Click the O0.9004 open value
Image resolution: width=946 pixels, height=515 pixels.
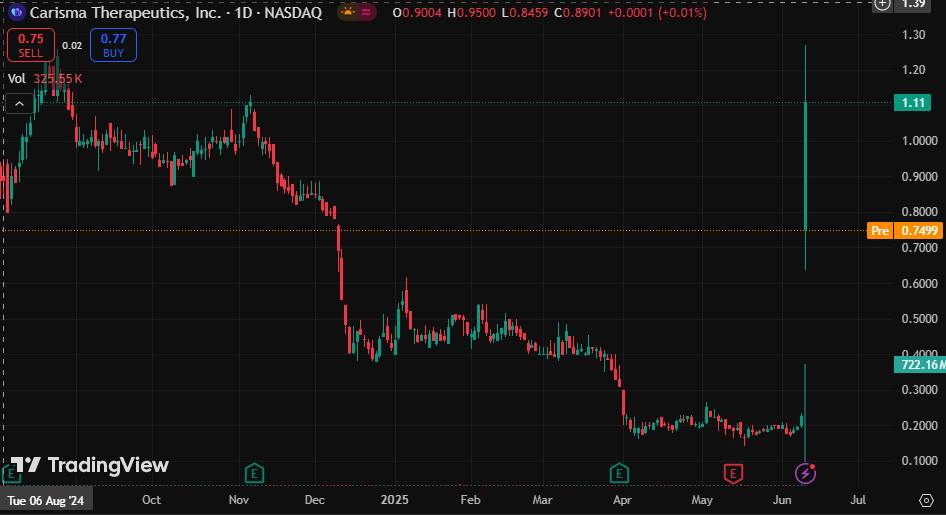[417, 13]
